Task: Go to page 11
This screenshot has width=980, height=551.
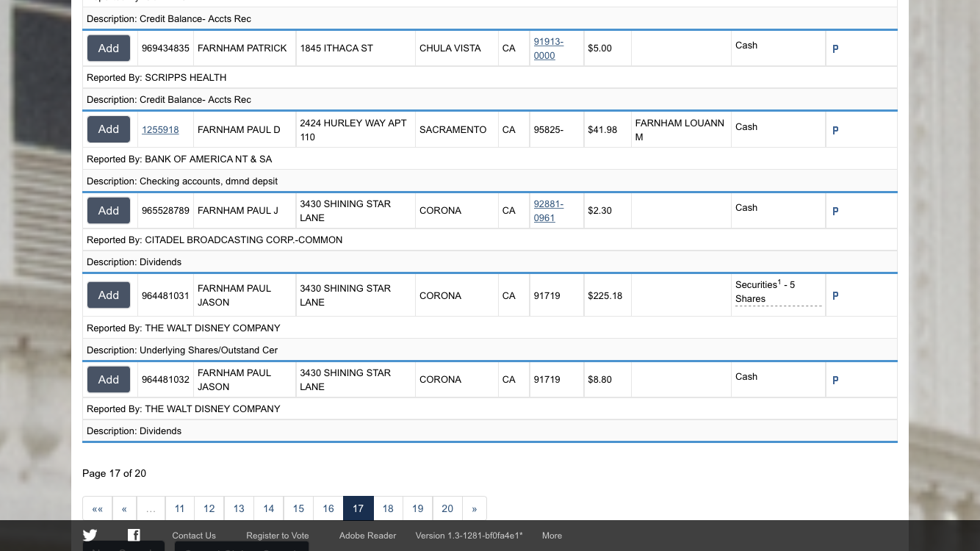Action: pyautogui.click(x=179, y=508)
